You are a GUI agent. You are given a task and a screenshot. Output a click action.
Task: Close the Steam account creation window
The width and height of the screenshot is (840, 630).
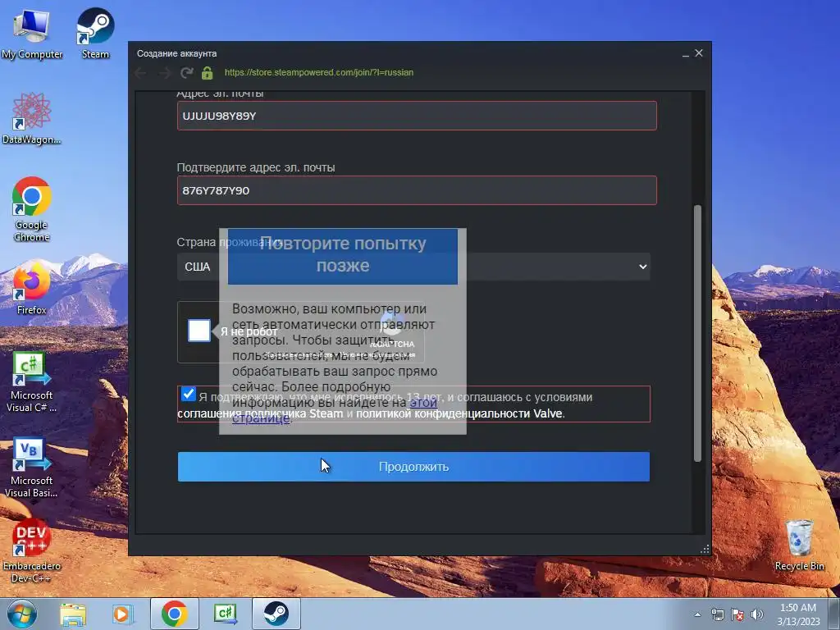[699, 53]
